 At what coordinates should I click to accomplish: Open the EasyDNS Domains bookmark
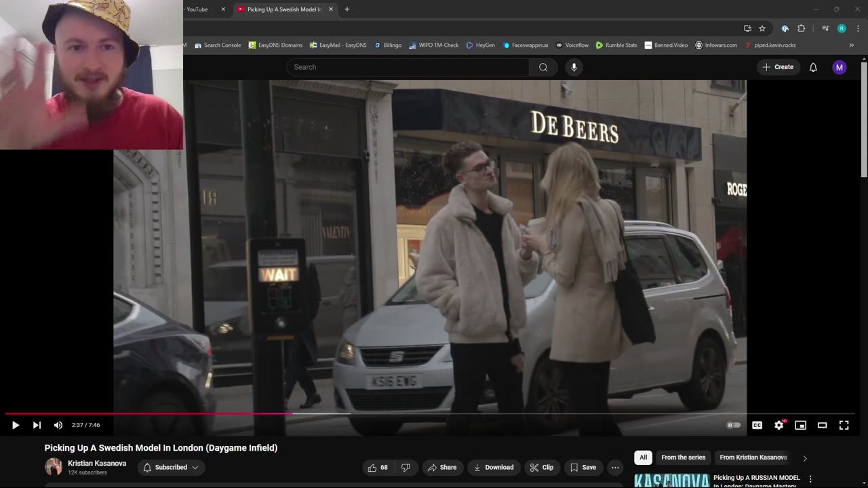pyautogui.click(x=275, y=45)
